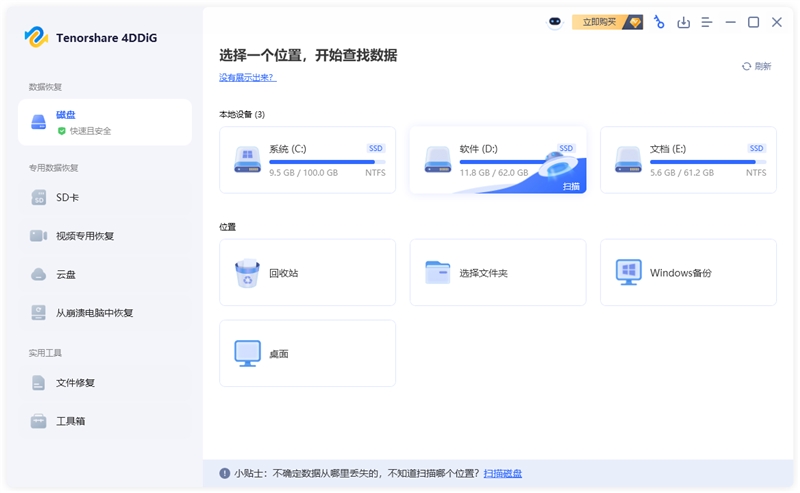The image size is (800, 493).
Task: Maximize the 4DDiG window
Action: (754, 22)
